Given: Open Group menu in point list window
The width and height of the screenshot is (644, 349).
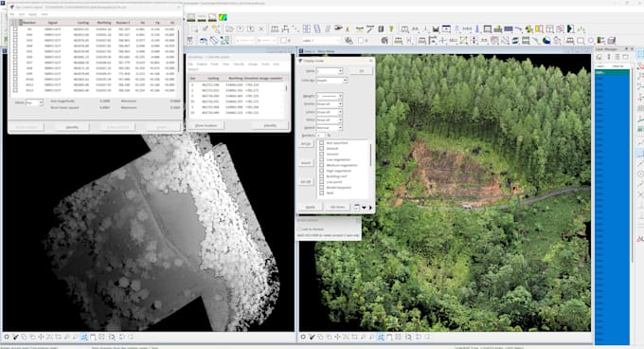Looking at the screenshot, I should coord(253,64).
